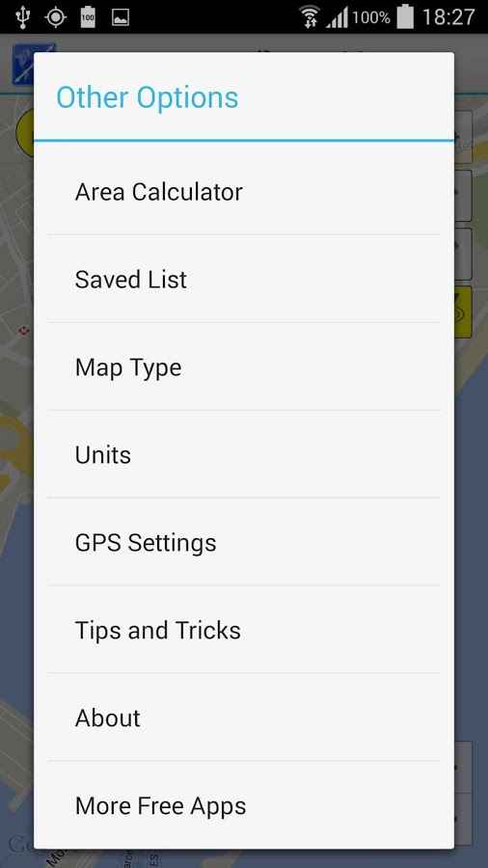Tap More Free Apps
This screenshot has height=868, width=488.
243,805
